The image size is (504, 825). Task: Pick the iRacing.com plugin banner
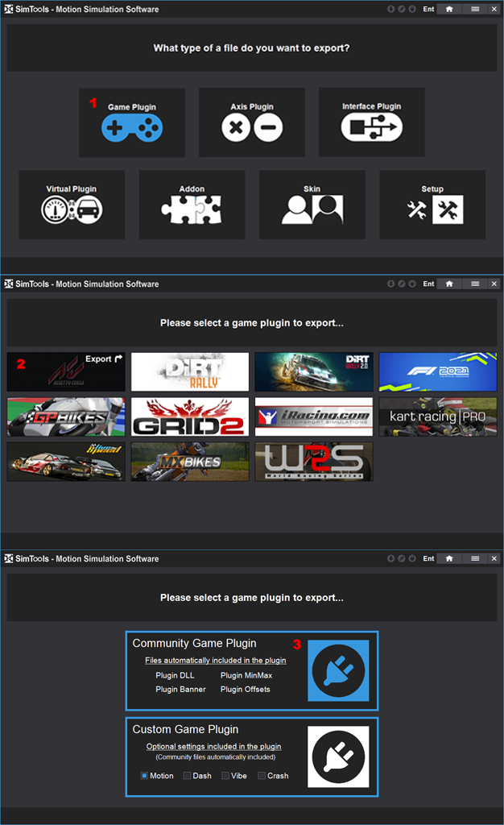click(x=314, y=417)
